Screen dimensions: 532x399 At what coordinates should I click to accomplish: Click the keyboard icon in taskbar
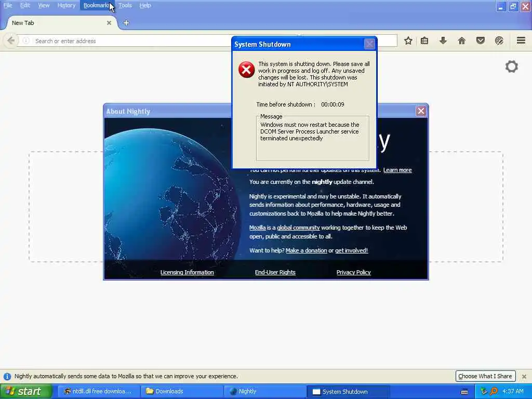(x=464, y=392)
